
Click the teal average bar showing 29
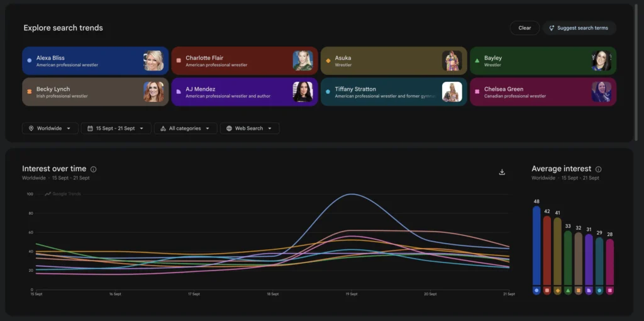[x=599, y=261]
